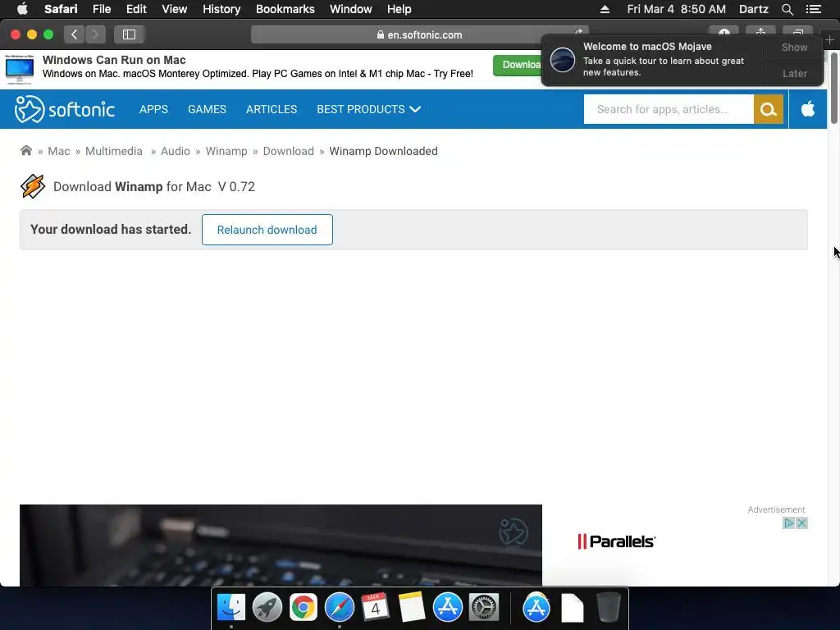Open the Apple menu
The width and height of the screenshot is (840, 630).
point(22,9)
